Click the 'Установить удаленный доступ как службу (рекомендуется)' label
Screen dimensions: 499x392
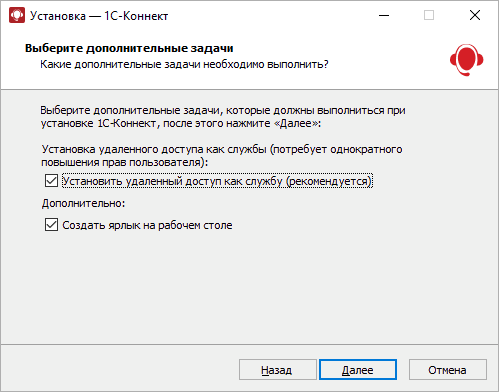217,181
